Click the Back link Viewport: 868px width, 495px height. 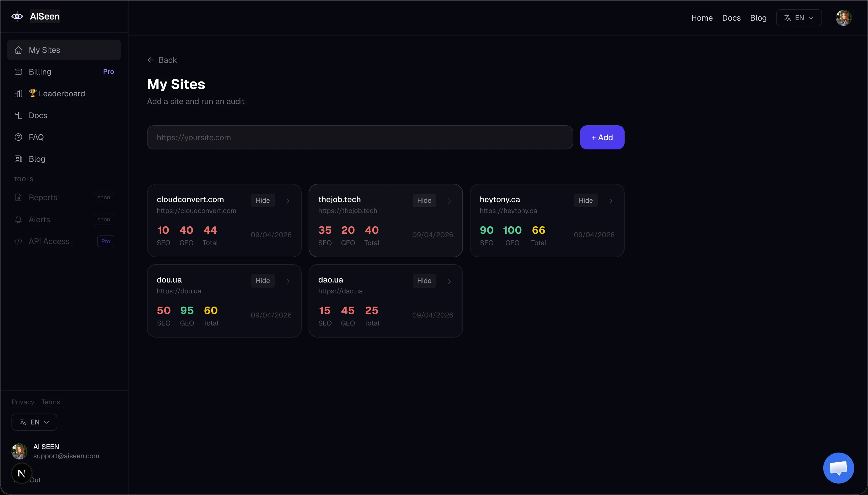(x=162, y=60)
